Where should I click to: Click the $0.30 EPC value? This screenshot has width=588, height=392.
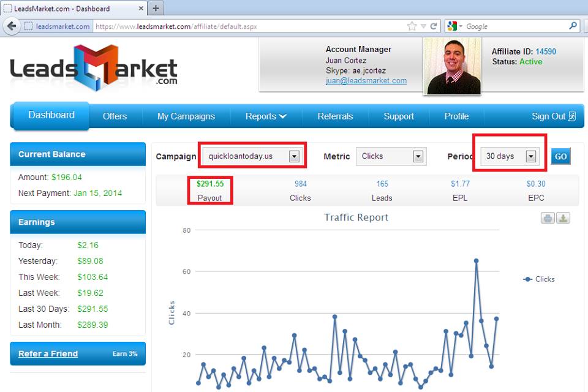point(536,184)
